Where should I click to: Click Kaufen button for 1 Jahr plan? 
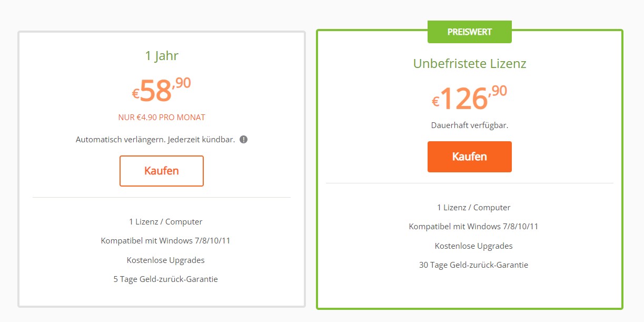pyautogui.click(x=162, y=171)
